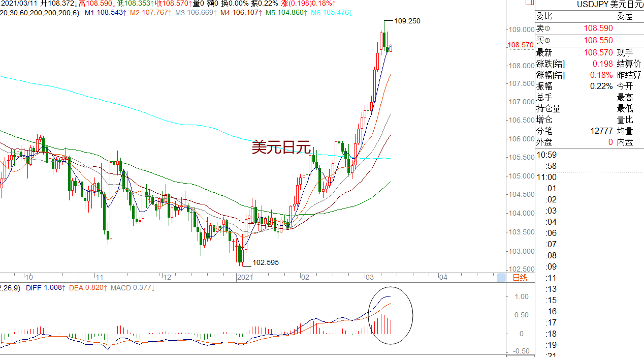Select the M3 106.669 moving average label
Image resolution: width=644 pixels, height=357 pixels.
click(196, 12)
